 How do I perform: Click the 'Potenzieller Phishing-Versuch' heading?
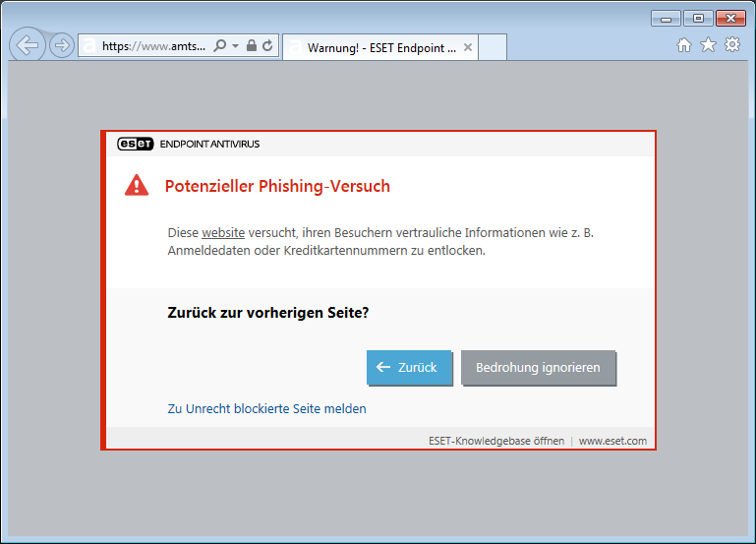pyautogui.click(x=277, y=186)
